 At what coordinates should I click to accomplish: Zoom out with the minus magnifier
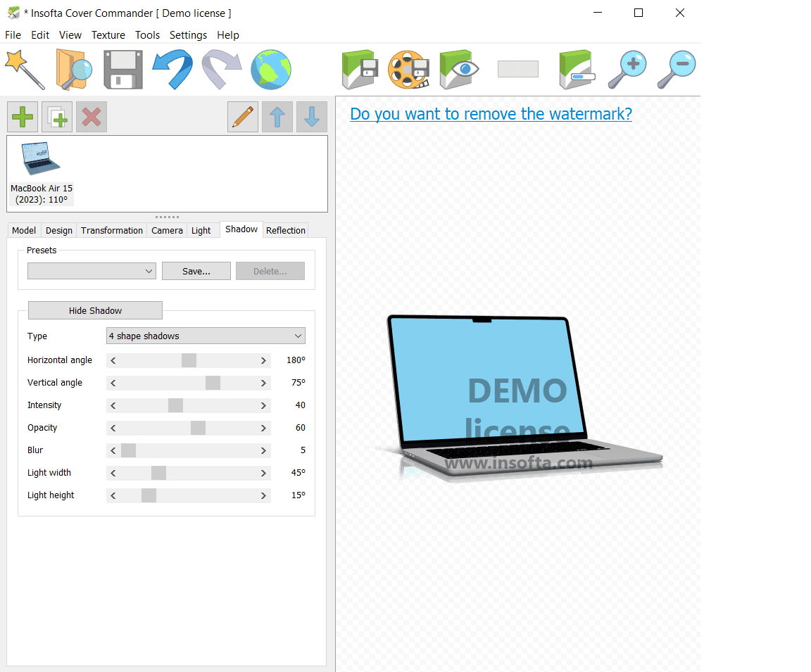tap(677, 69)
